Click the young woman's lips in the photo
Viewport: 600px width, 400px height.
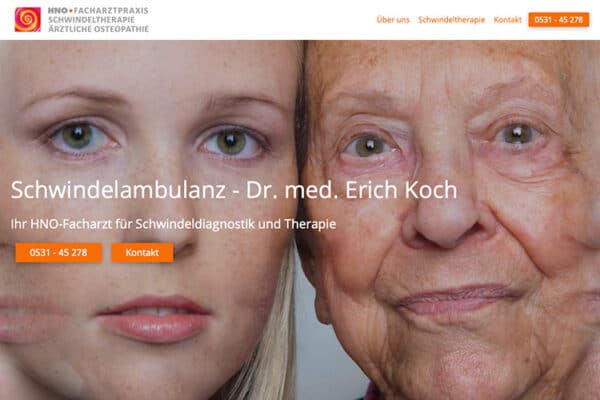tap(154, 318)
